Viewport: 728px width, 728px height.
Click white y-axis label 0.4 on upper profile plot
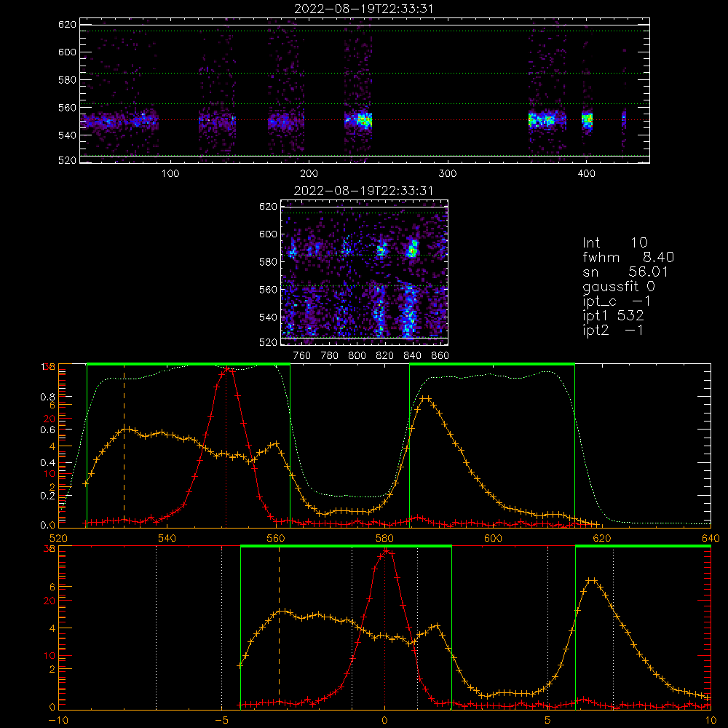pos(48,462)
